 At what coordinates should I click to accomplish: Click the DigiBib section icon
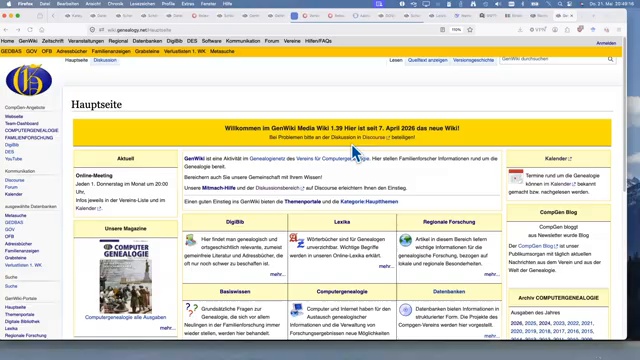[x=191, y=240]
